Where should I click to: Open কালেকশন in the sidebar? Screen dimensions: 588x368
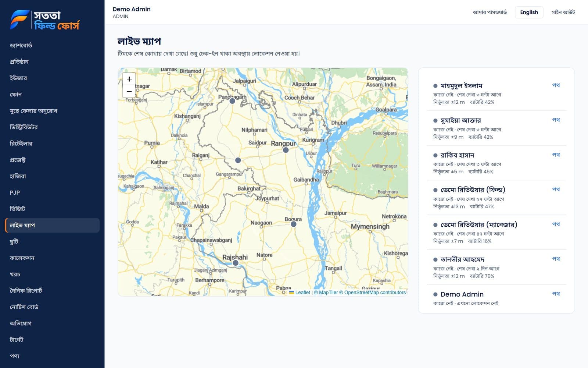coord(52,258)
